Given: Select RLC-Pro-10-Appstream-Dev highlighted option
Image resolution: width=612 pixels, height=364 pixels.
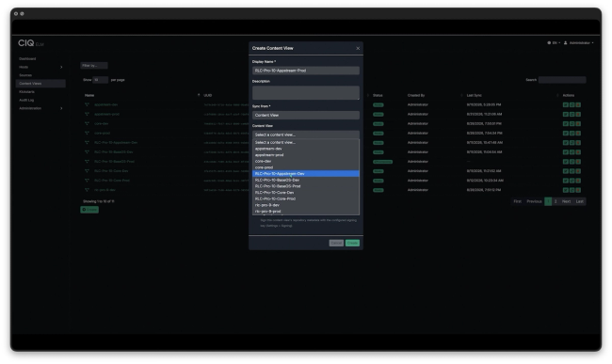Looking at the screenshot, I should (306, 173).
